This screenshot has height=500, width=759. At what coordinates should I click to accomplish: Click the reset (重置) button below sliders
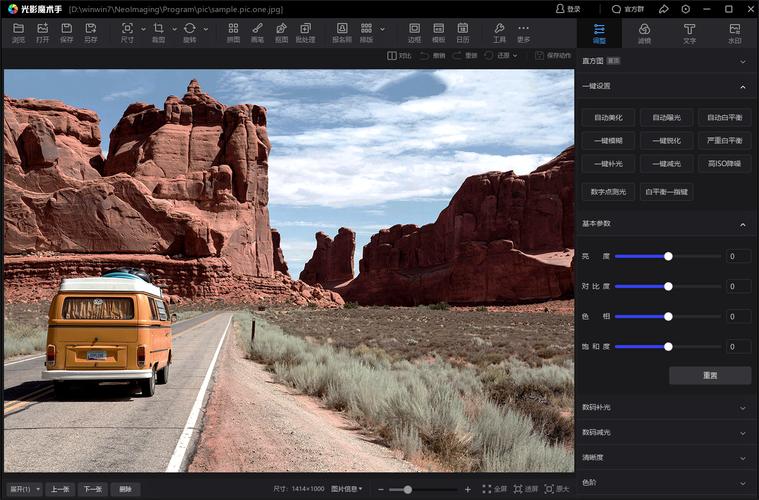click(x=710, y=376)
